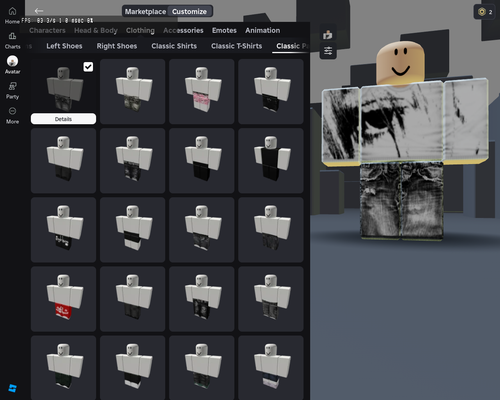500x400 pixels.
Task: Open the Robux balance icon
Action: coord(485,12)
